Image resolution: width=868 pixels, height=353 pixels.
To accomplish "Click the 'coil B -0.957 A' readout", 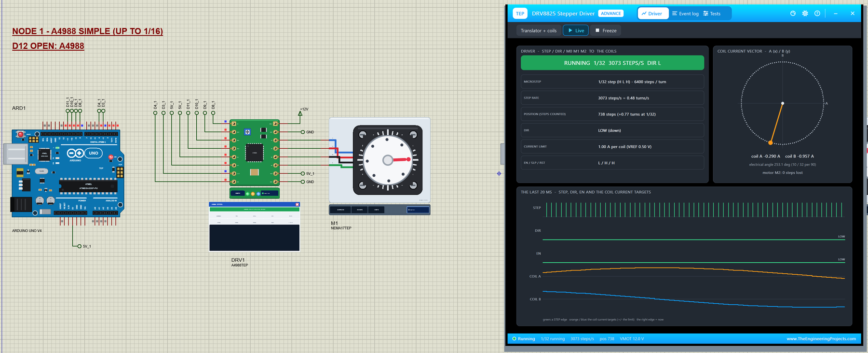I will point(800,156).
